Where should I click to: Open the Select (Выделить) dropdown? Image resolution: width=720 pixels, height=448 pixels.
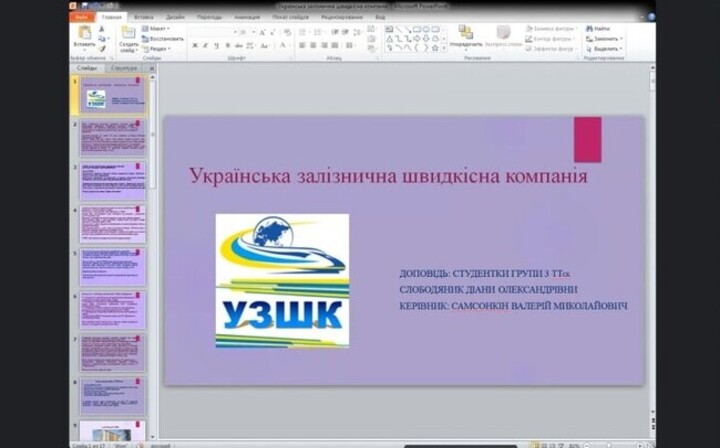(604, 49)
